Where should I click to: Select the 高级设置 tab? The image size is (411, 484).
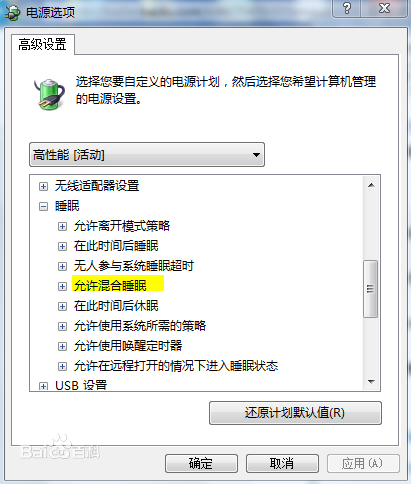pyautogui.click(x=43, y=44)
